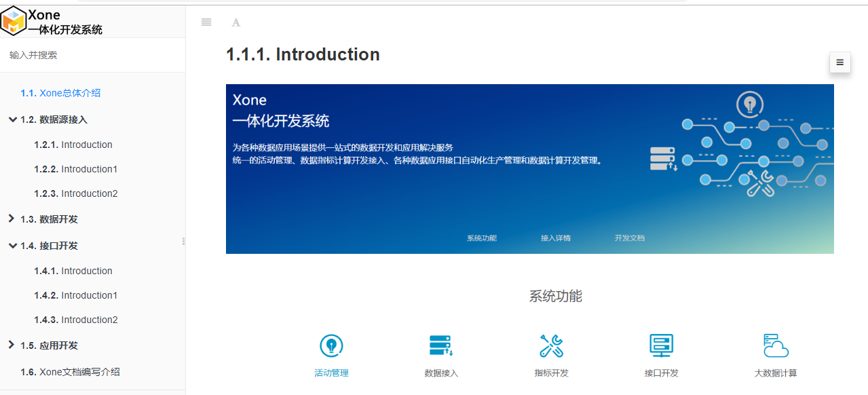Screen dimensions: 868x395
Task: Click the banner wrench tools icon
Action: click(x=760, y=183)
